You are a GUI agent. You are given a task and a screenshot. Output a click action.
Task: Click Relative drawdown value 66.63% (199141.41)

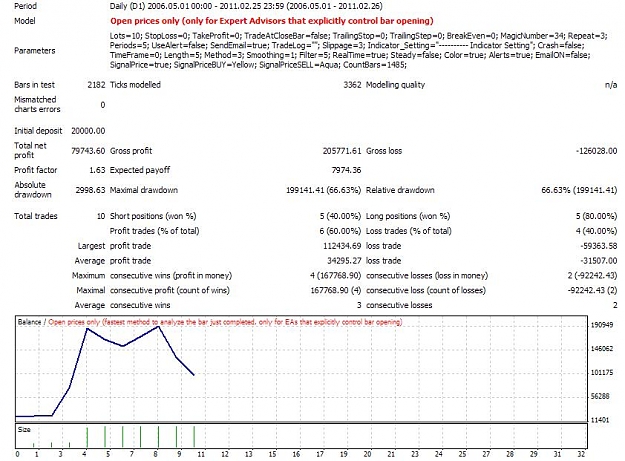579,190
